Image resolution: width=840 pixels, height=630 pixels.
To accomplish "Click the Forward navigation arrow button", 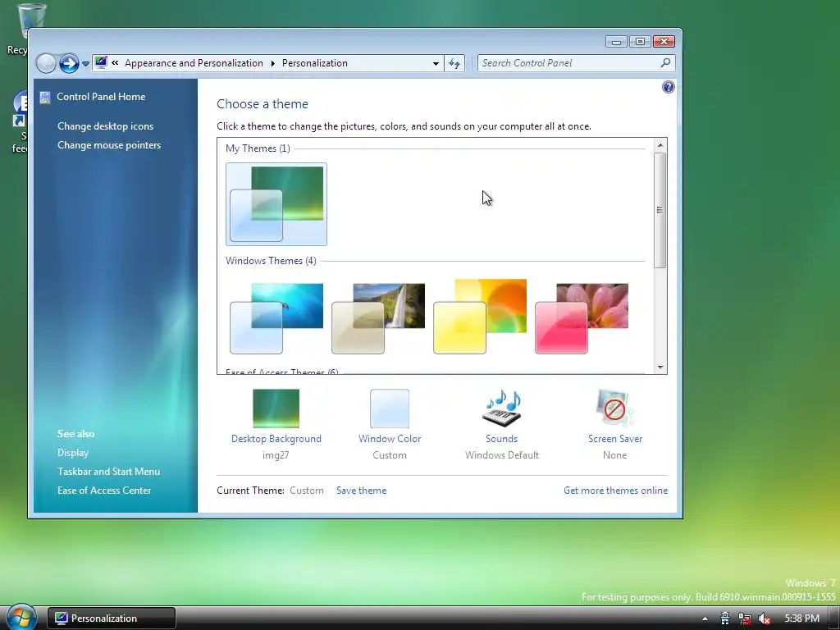I will (69, 63).
